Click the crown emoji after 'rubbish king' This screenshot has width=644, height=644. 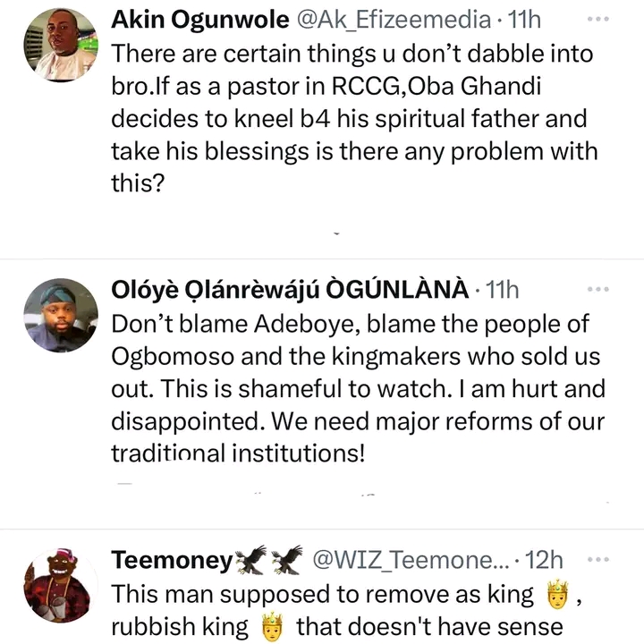[x=271, y=626]
